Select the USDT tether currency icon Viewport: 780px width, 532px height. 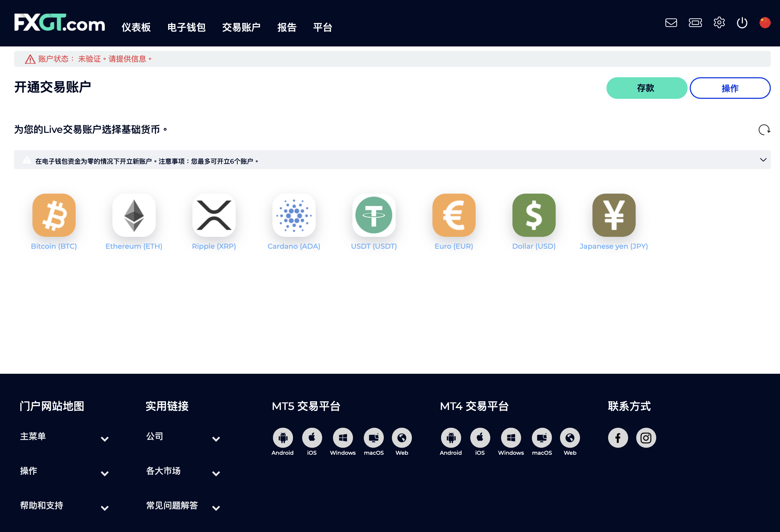coord(374,215)
